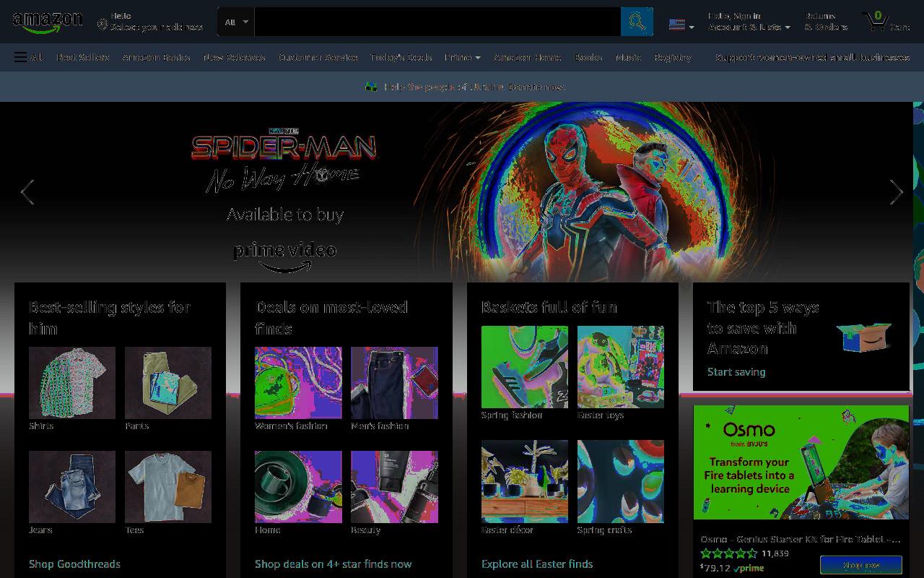Viewport: 924px width, 578px height.
Task: Click the Best-selling styles for him heading
Action: click(x=110, y=318)
